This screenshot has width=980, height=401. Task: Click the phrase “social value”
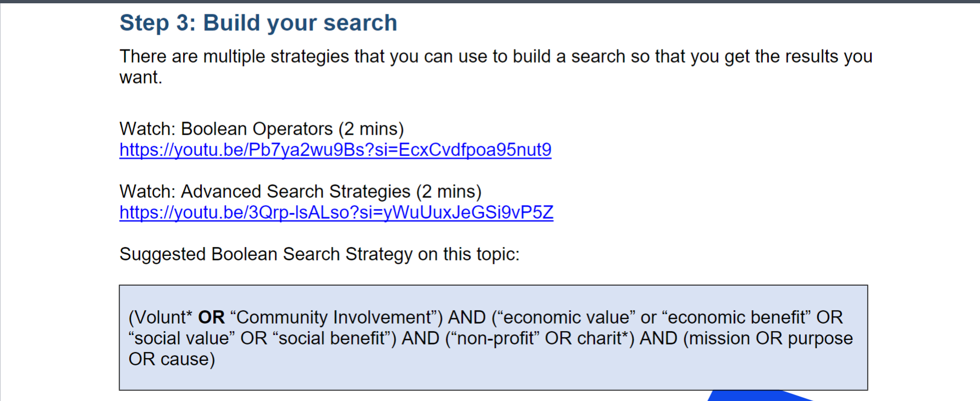point(182,338)
